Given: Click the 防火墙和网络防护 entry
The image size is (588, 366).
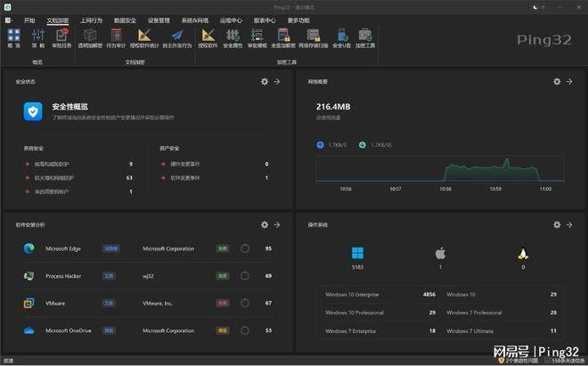Looking at the screenshot, I should pyautogui.click(x=57, y=178).
